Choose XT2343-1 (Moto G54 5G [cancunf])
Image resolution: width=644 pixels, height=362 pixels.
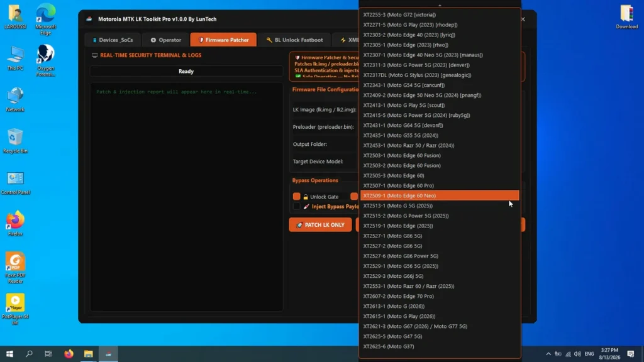tap(440, 85)
